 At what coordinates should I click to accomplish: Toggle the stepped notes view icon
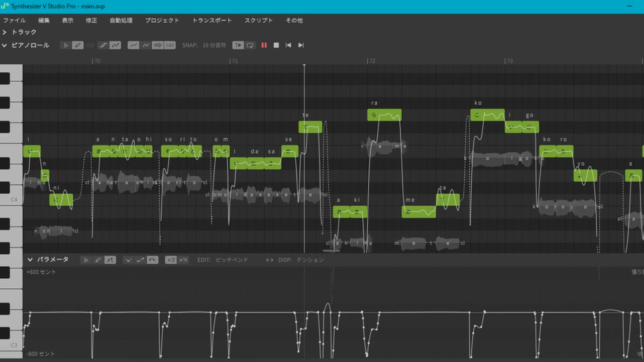tap(103, 45)
